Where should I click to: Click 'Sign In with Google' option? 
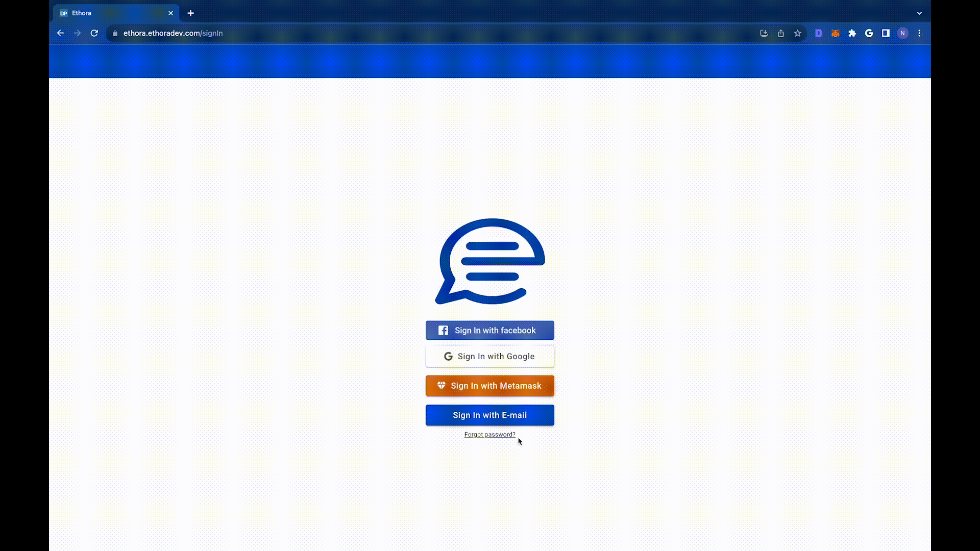point(490,357)
